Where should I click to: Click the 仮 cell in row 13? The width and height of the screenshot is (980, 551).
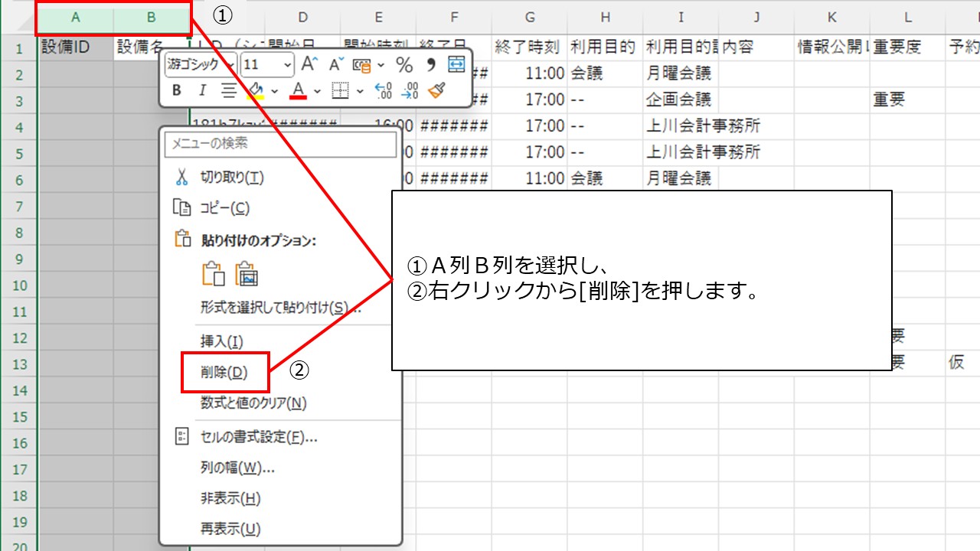click(x=963, y=364)
